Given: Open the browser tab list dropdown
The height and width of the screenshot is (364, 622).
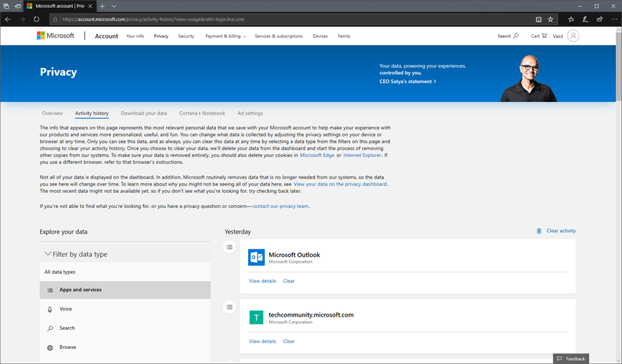Looking at the screenshot, I should pos(114,6).
